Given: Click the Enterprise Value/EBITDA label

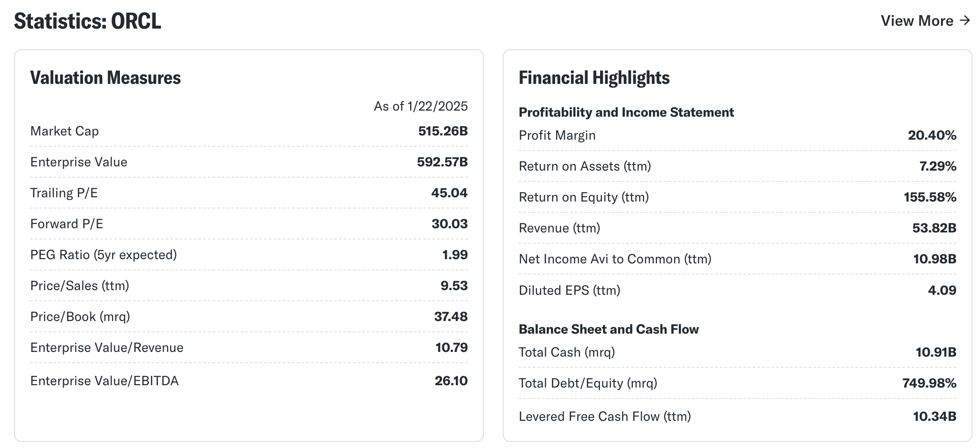Looking at the screenshot, I should tap(104, 381).
